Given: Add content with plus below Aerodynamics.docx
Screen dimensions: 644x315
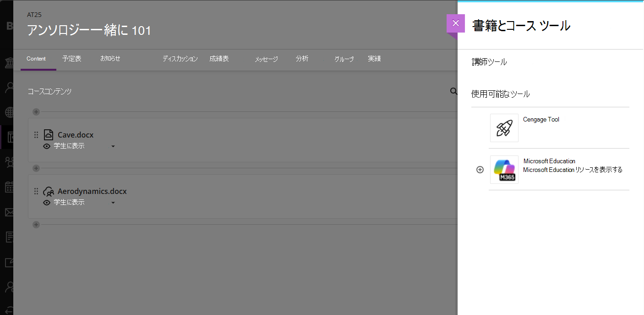Looking at the screenshot, I should click(x=36, y=225).
